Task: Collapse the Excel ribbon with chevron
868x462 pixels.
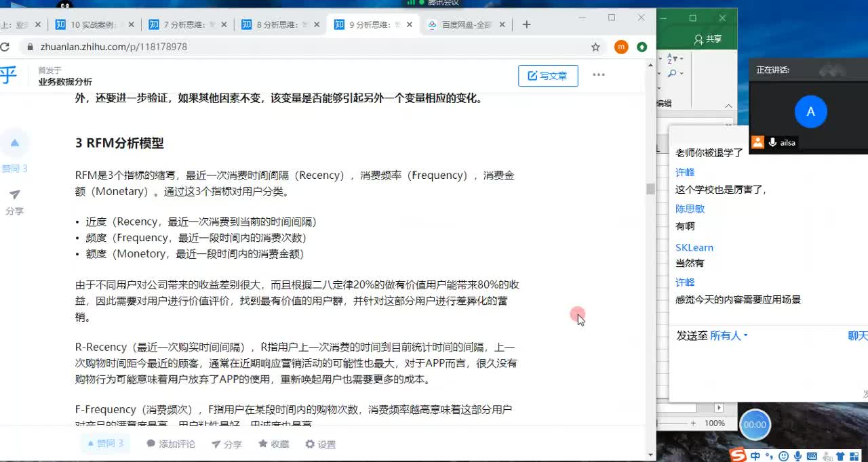Action: (x=729, y=106)
